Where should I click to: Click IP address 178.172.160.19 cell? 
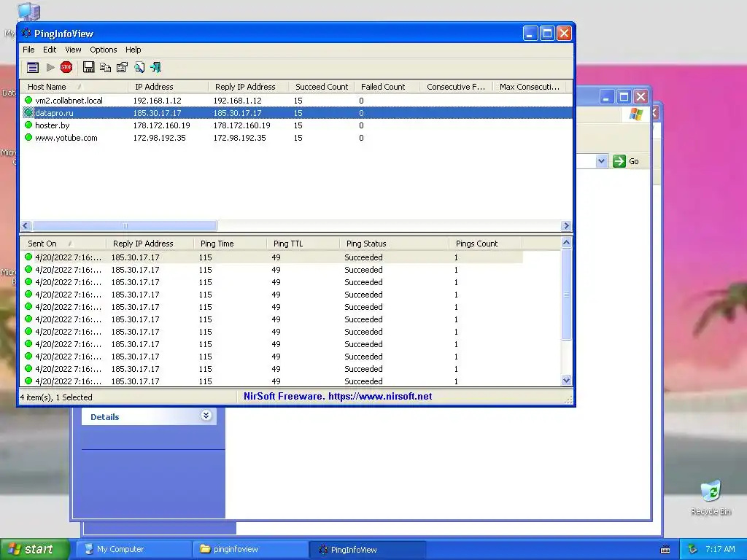pos(161,125)
